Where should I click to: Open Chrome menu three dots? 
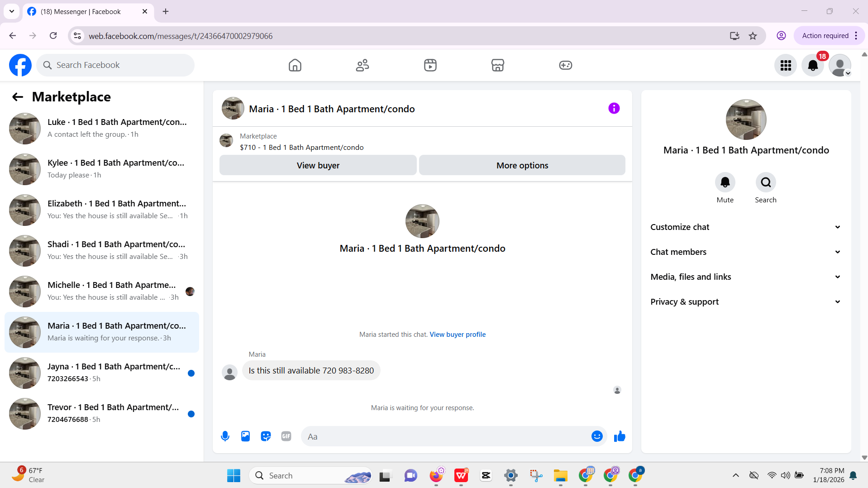tap(856, 36)
